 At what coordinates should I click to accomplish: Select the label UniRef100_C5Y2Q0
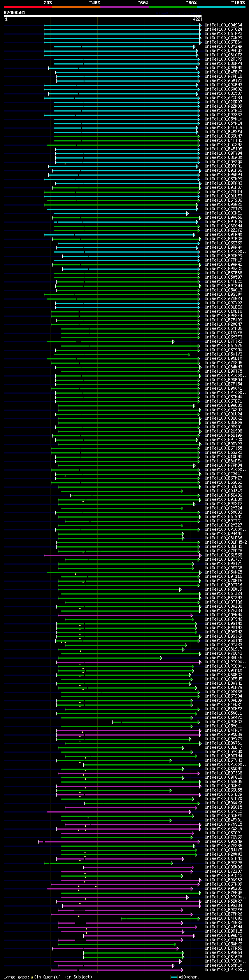pyautogui.click(x=223, y=162)
